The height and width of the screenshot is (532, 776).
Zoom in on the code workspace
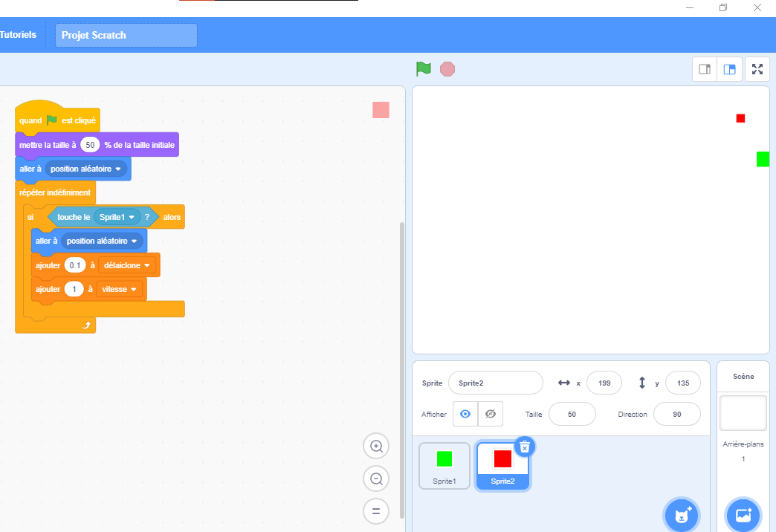pyautogui.click(x=376, y=447)
